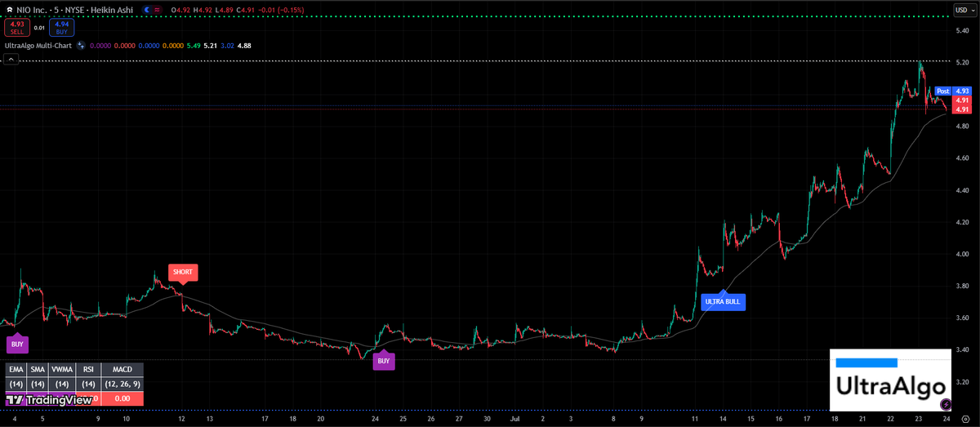The width and height of the screenshot is (980, 427).
Task: Click the purple BUY signal near date 24
Action: (384, 359)
